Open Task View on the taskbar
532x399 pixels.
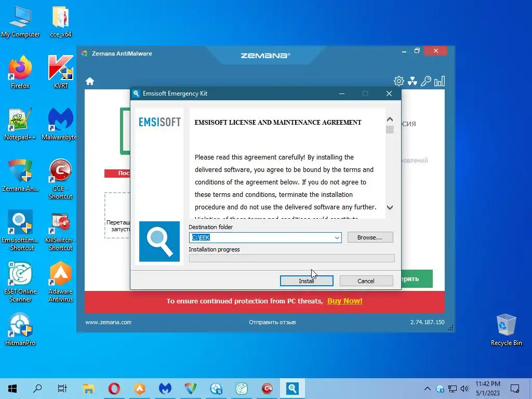62,389
